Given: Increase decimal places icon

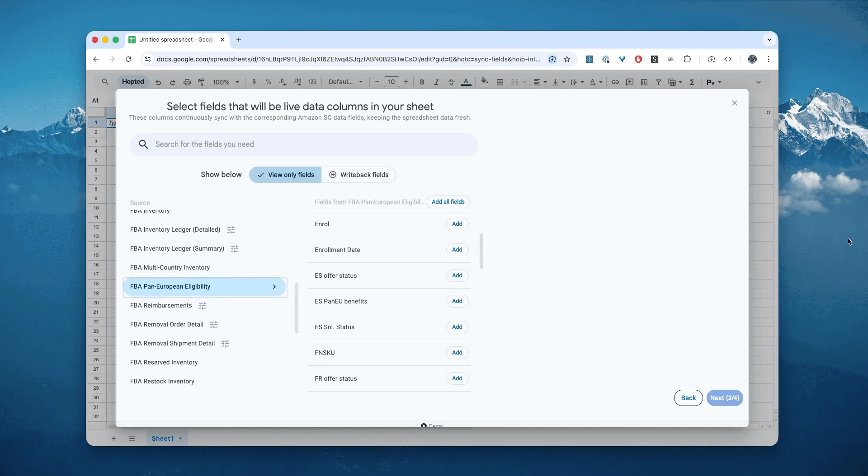Looking at the screenshot, I should pyautogui.click(x=297, y=82).
